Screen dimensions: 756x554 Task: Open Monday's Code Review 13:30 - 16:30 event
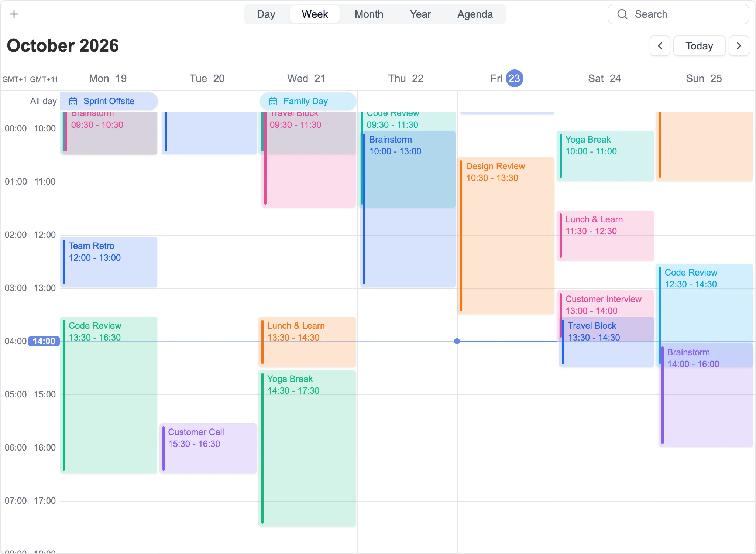109,395
